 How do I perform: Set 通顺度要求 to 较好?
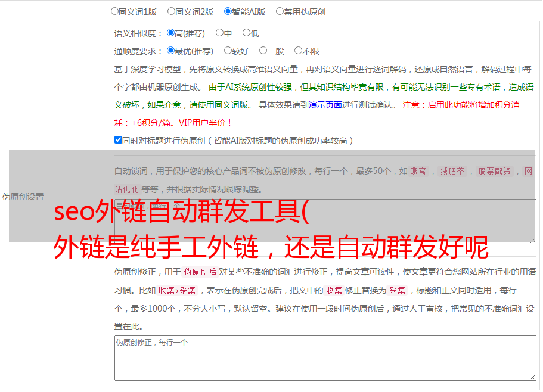click(228, 51)
